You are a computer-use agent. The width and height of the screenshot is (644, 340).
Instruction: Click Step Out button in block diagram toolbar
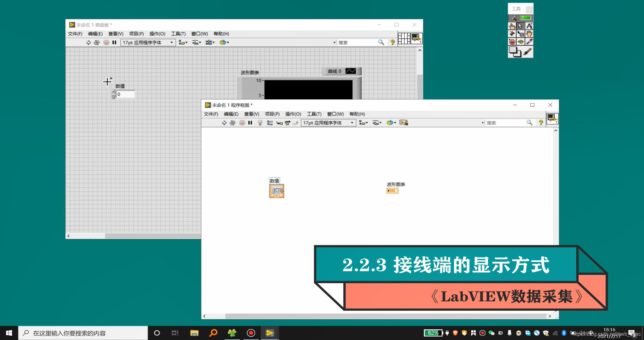point(295,123)
